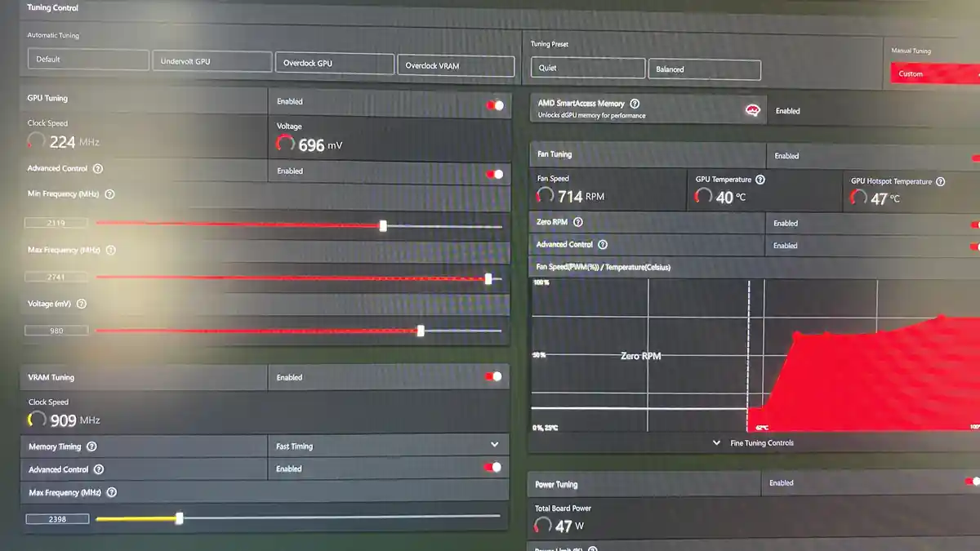Click help icon next to Min Frequency
This screenshot has width=980, height=551.
point(109,195)
